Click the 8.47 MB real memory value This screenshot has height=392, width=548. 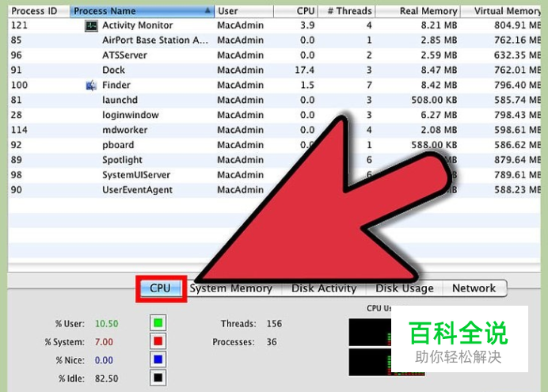[439, 70]
